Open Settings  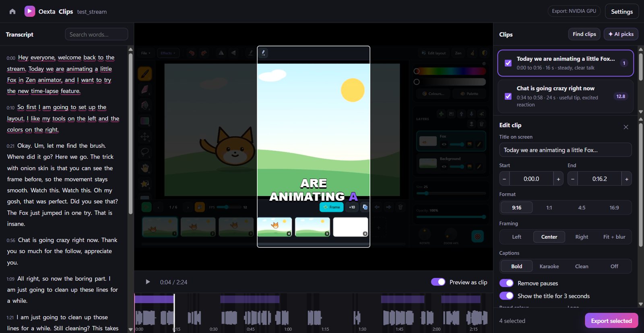622,11
